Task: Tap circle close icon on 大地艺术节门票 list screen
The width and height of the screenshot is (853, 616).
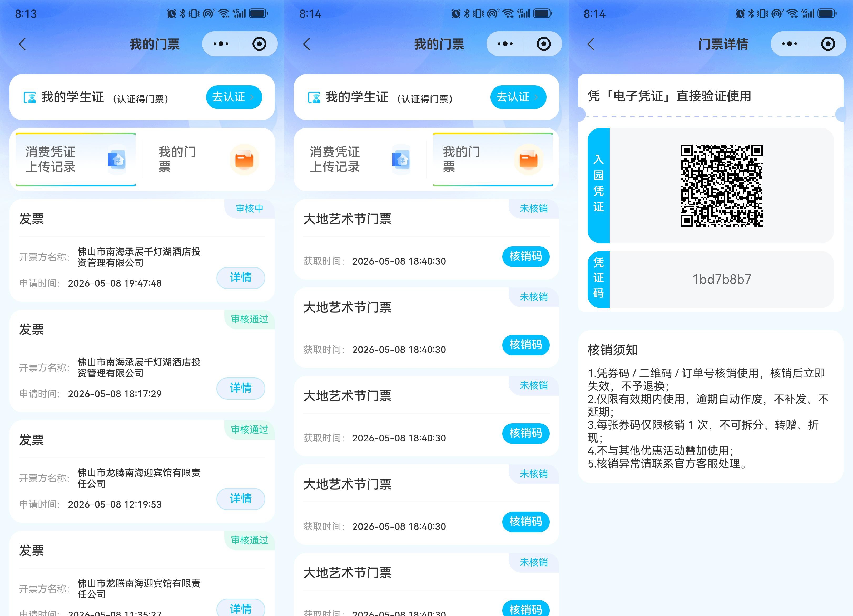Action: (x=543, y=44)
